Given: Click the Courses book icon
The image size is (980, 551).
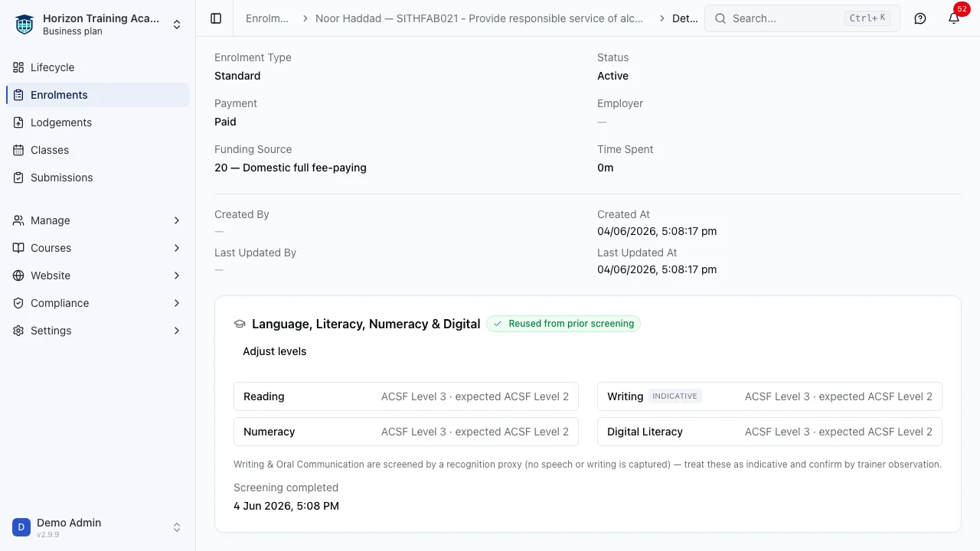Looking at the screenshot, I should 18,248.
